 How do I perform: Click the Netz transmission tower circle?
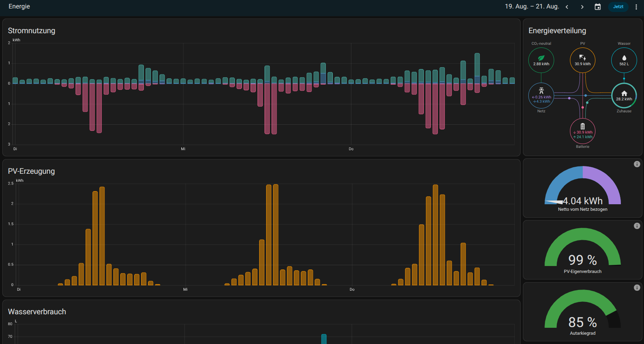(541, 95)
